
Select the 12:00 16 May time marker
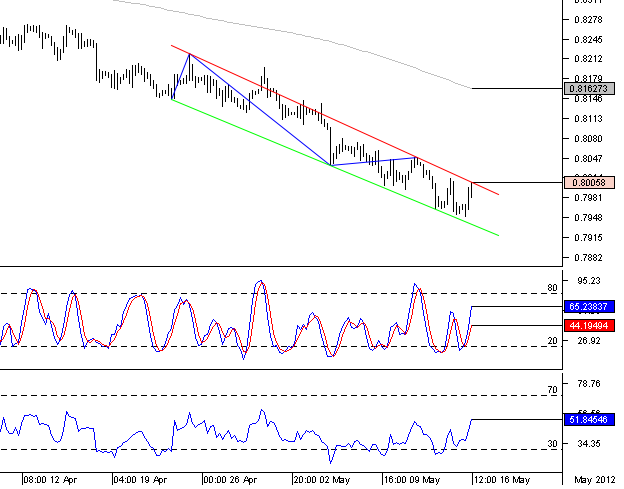(502, 480)
